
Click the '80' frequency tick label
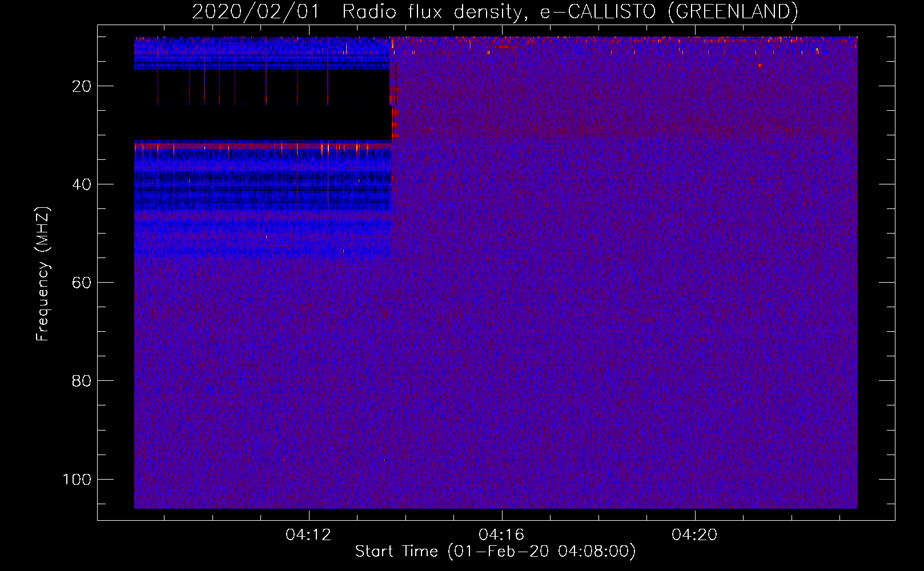(82, 381)
